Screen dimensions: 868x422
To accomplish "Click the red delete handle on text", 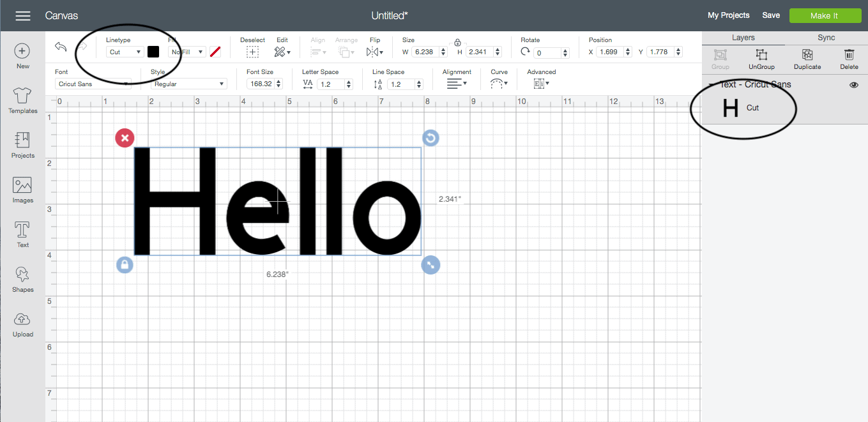I will 125,138.
